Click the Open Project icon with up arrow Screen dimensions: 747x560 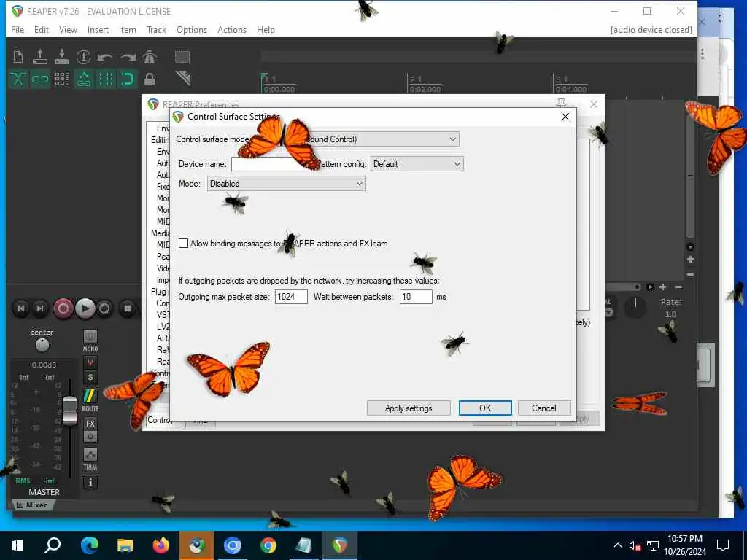[40, 57]
